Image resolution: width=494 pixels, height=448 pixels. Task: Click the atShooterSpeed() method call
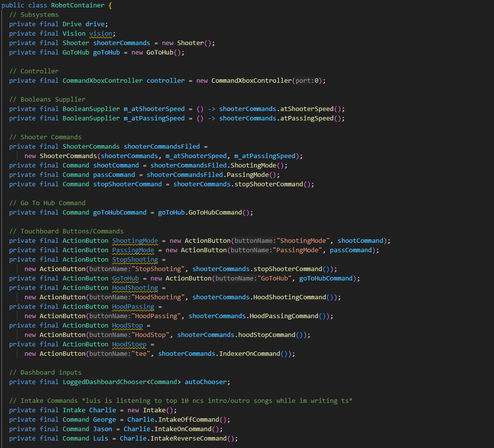point(310,109)
